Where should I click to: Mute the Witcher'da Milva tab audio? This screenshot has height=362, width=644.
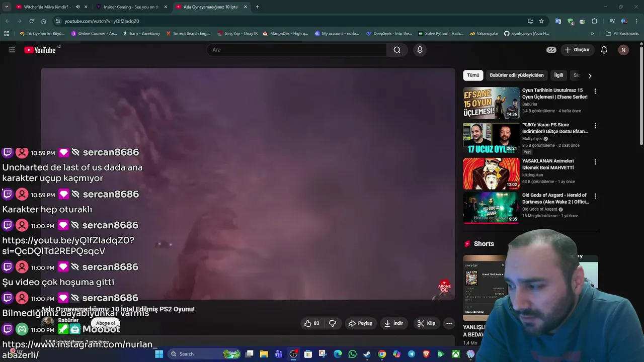(x=77, y=7)
